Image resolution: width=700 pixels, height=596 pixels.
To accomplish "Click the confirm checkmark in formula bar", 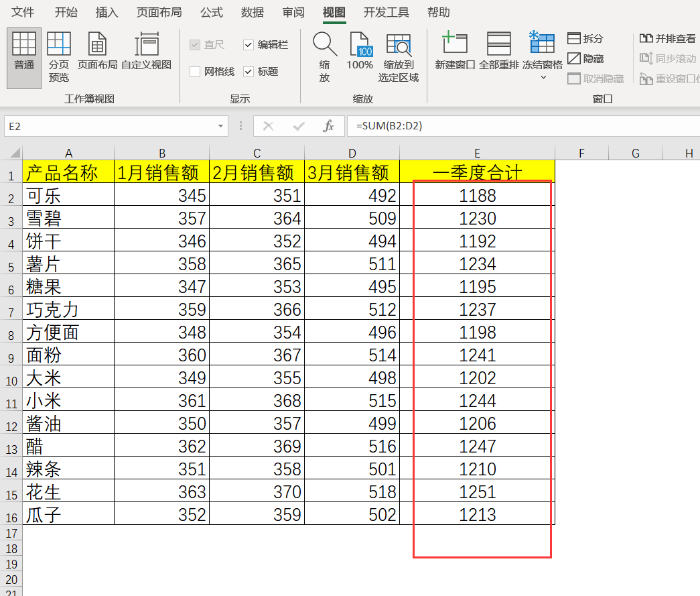I will point(299,127).
